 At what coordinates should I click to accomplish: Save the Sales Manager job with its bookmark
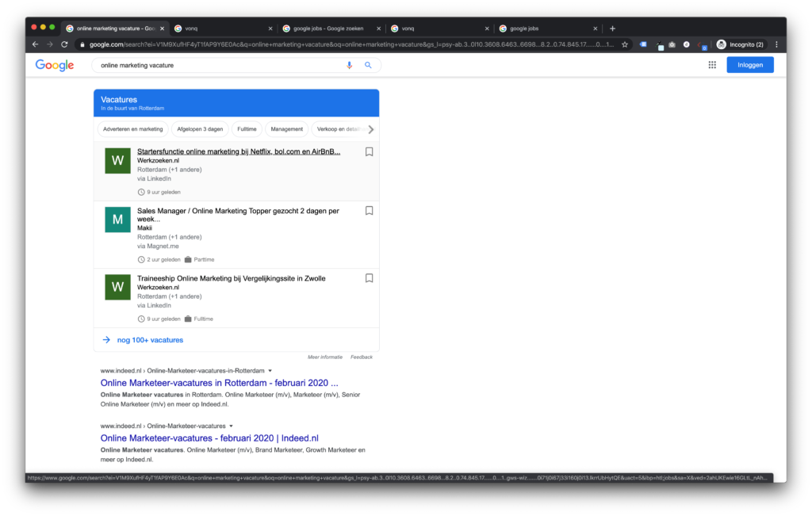(370, 211)
